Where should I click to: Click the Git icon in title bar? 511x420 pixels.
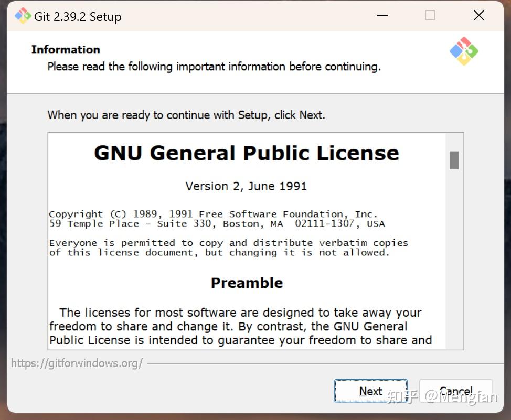(x=23, y=16)
